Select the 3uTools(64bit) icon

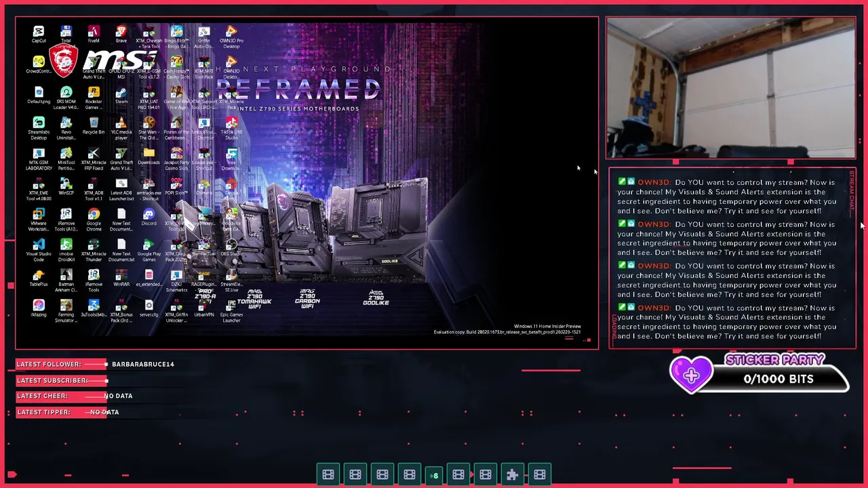(x=94, y=309)
